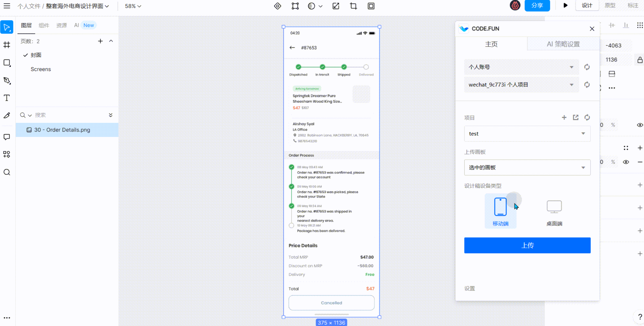Image resolution: width=644 pixels, height=326 pixels.
Task: Open the 个人账号 account dropdown
Action: [521, 67]
